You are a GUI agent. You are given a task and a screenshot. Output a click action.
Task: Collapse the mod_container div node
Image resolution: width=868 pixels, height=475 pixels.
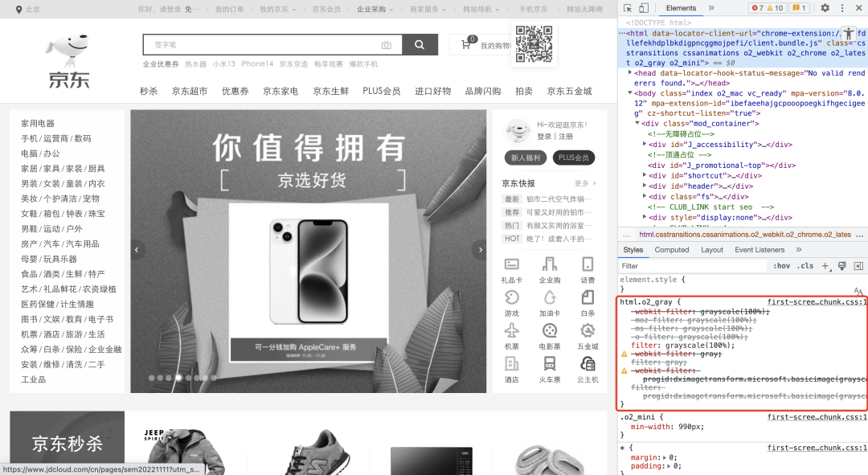pos(637,124)
